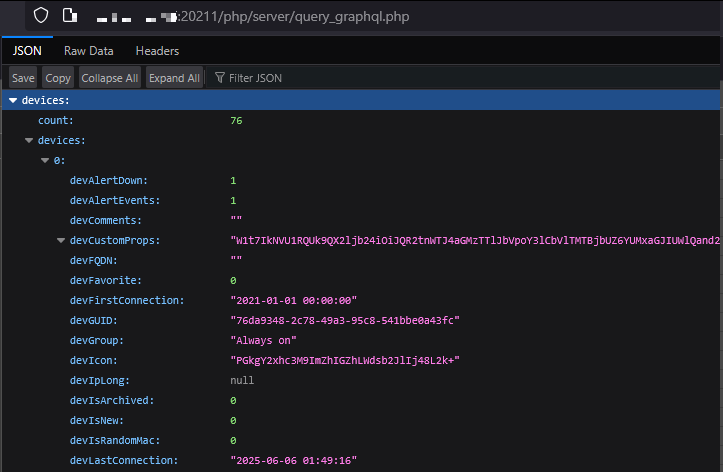The width and height of the screenshot is (723, 472).
Task: Select the count row with value 76
Action: (140, 121)
